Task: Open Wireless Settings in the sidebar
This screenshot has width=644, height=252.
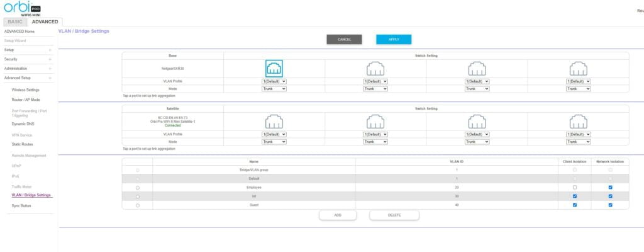Action: point(25,89)
